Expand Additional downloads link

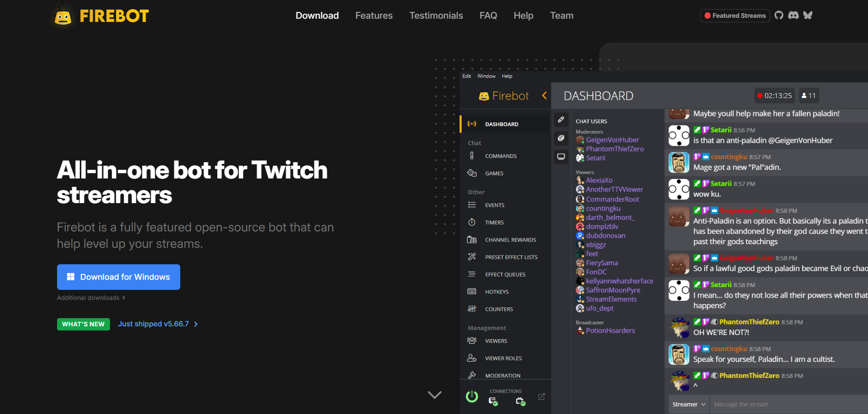(91, 298)
